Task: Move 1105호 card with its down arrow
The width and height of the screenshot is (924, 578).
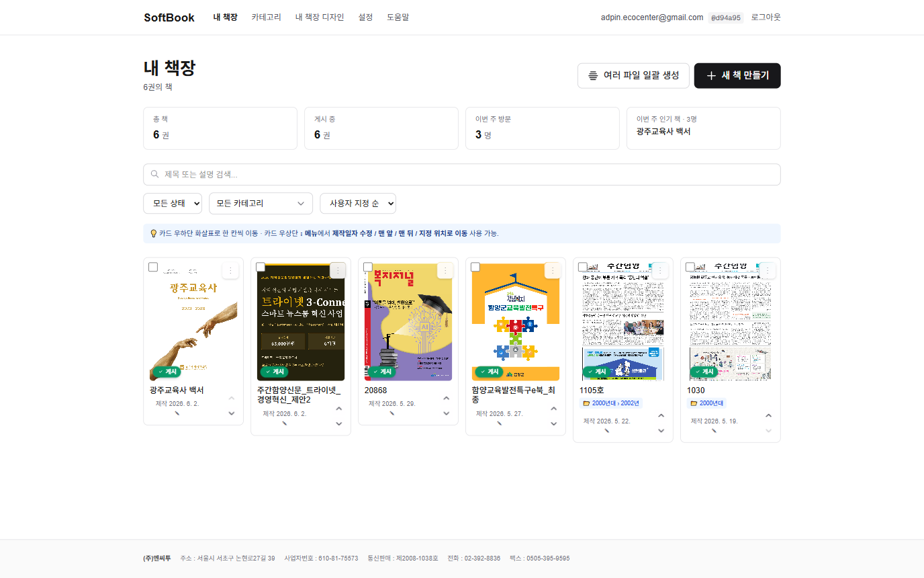Action: 661,431
